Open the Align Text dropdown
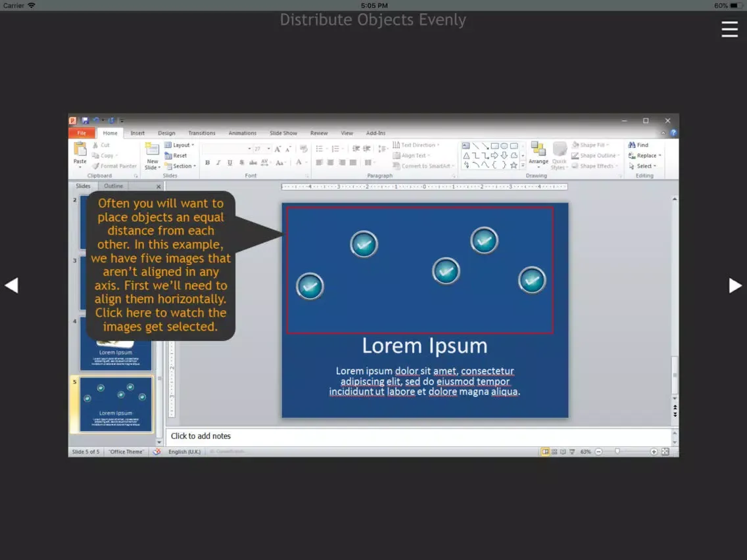Screen dimensions: 747x560 coord(411,156)
